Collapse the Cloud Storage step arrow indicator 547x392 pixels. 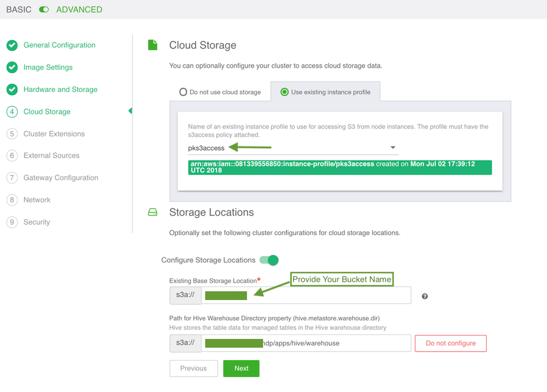click(130, 111)
